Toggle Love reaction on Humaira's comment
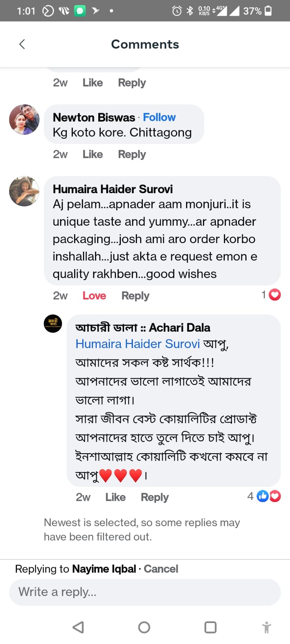Screen dimensions: 290x644 (x=94, y=296)
